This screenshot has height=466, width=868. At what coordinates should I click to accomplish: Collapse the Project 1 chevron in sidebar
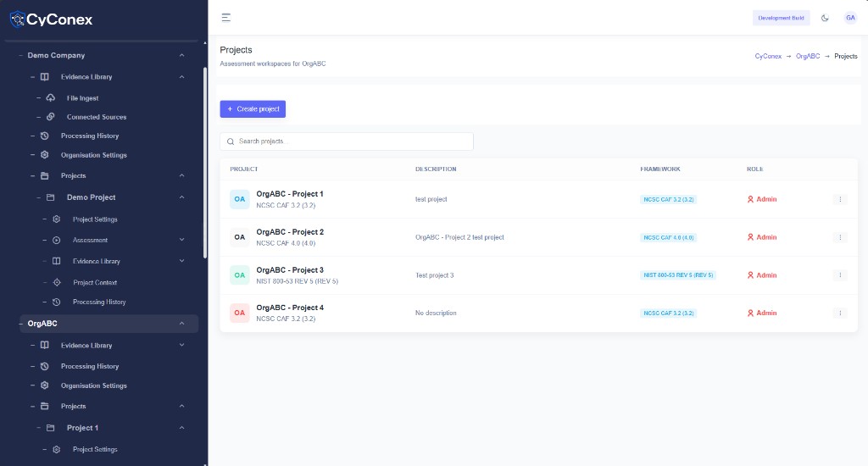pos(181,428)
